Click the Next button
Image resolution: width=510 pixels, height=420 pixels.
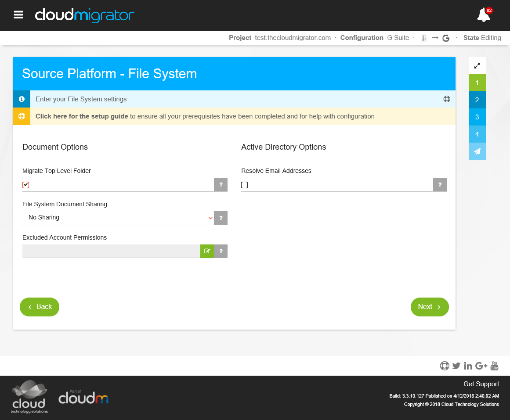(x=429, y=307)
